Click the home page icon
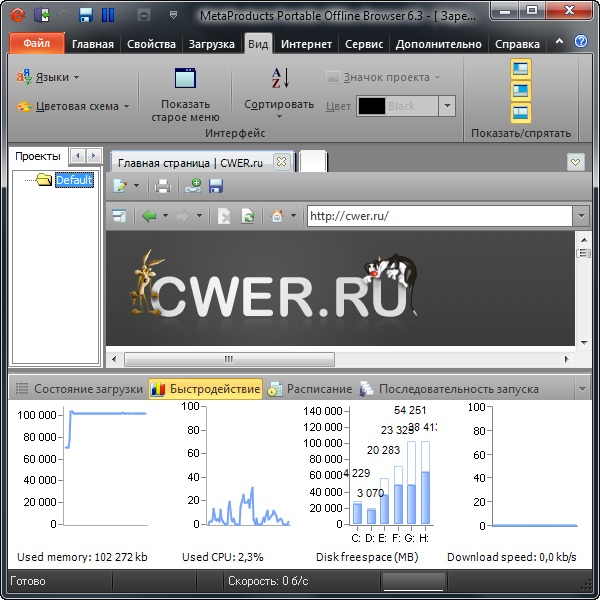 [277, 216]
